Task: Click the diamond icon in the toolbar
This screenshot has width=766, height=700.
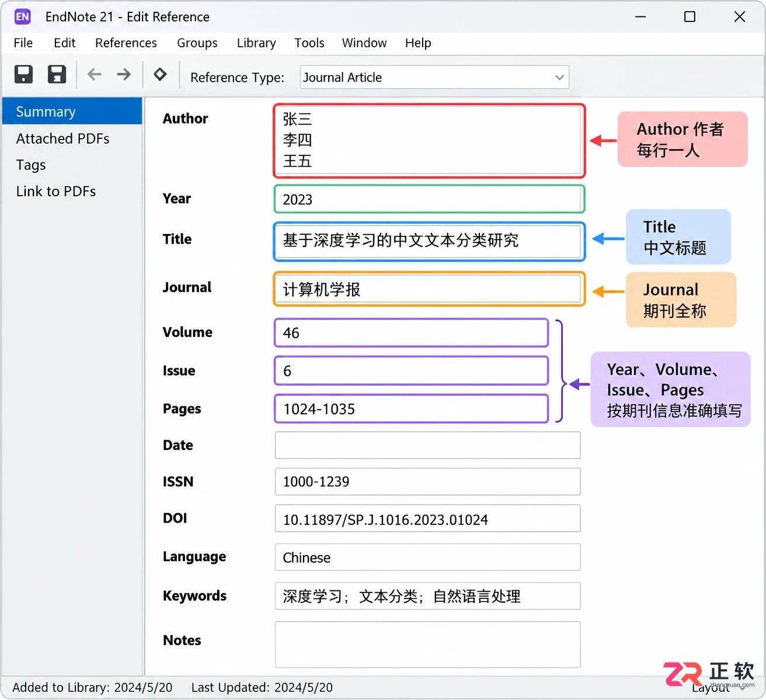Action: (160, 74)
